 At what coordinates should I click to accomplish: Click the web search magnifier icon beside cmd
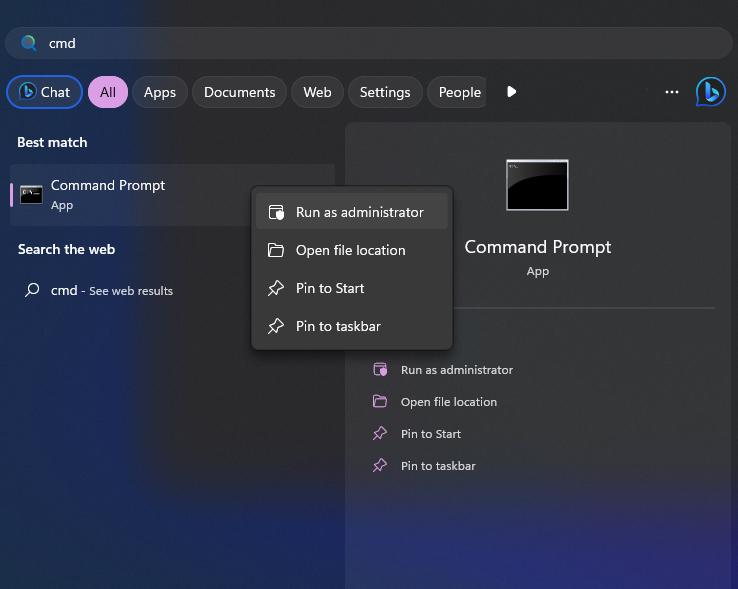32,290
